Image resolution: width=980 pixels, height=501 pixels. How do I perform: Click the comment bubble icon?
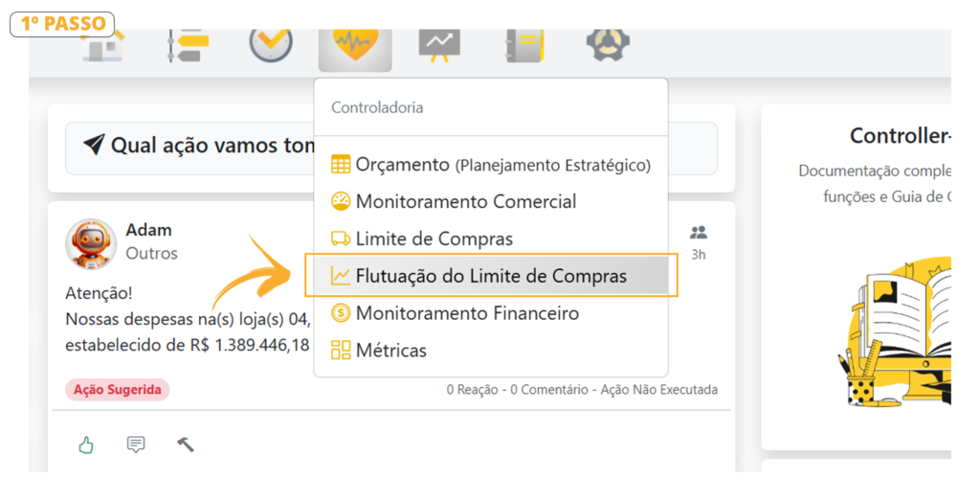point(136,444)
